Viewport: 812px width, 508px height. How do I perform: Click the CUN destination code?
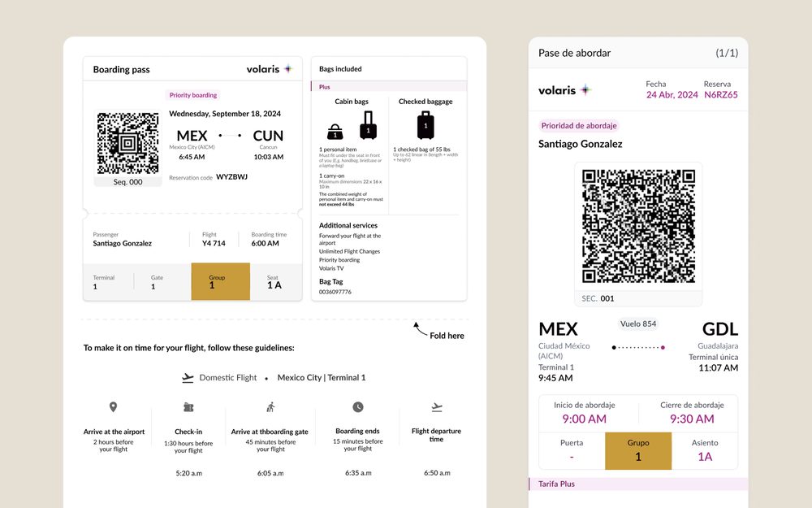coord(268,135)
